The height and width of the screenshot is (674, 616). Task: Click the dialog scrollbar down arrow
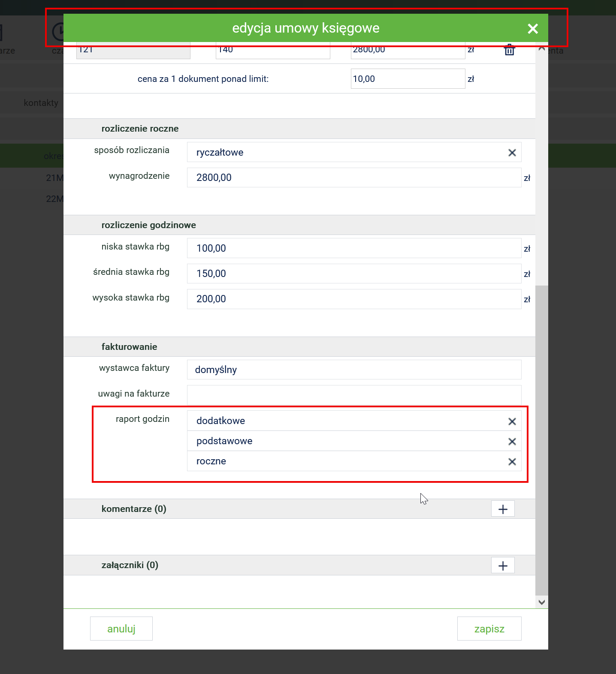[x=542, y=602]
